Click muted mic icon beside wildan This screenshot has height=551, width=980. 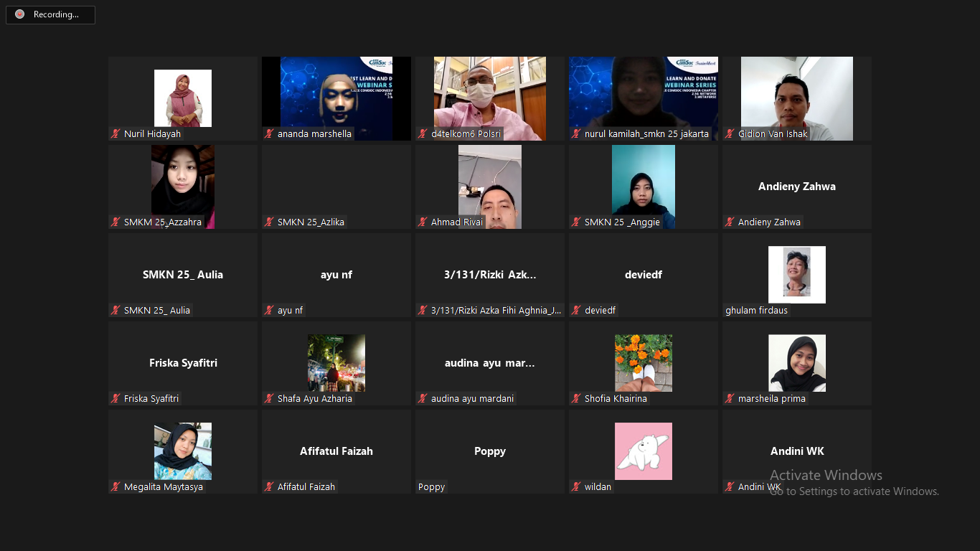[x=576, y=487]
